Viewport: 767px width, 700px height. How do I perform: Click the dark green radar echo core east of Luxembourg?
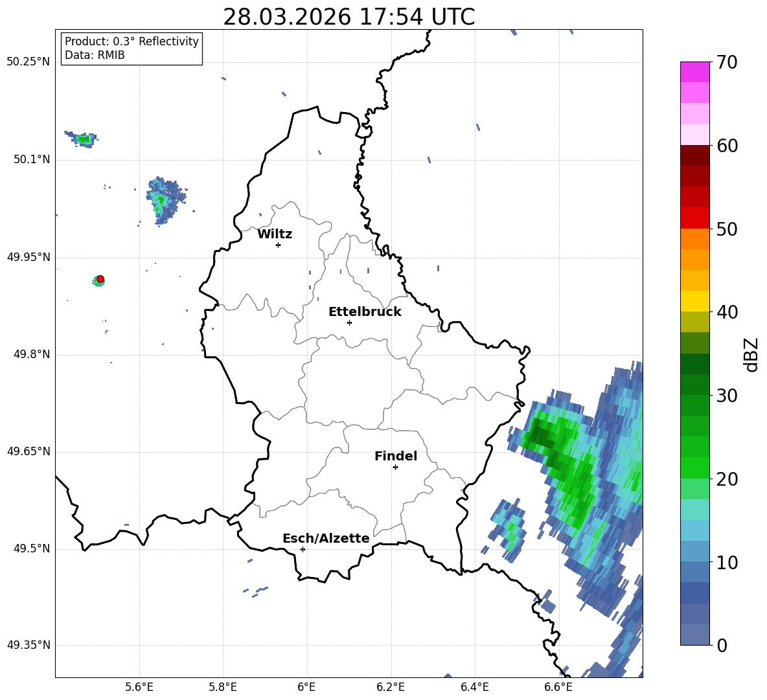[x=543, y=435]
